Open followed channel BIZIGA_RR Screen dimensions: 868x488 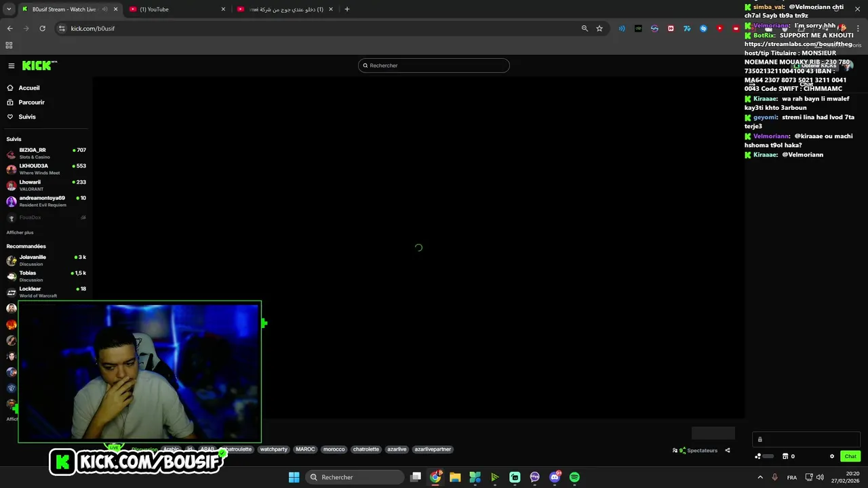pos(46,153)
